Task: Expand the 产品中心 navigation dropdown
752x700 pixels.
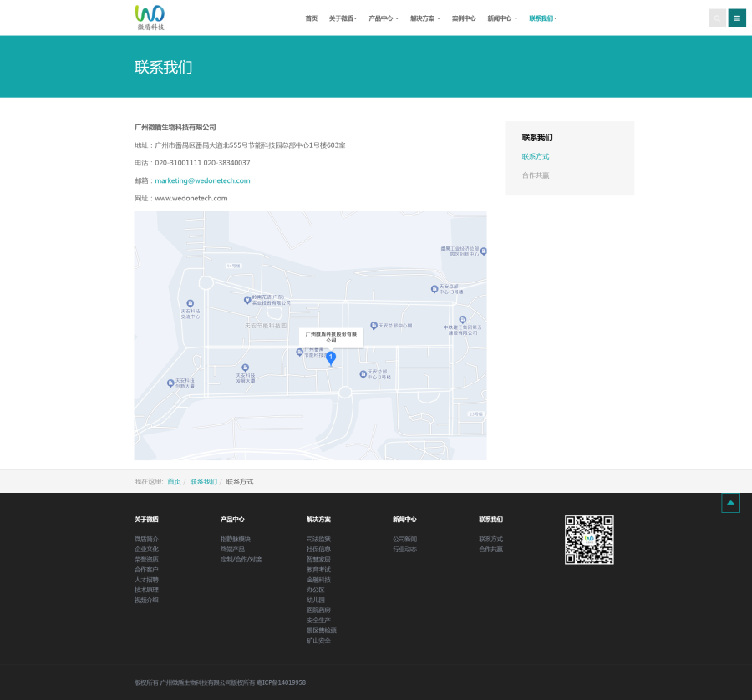Action: pyautogui.click(x=384, y=18)
